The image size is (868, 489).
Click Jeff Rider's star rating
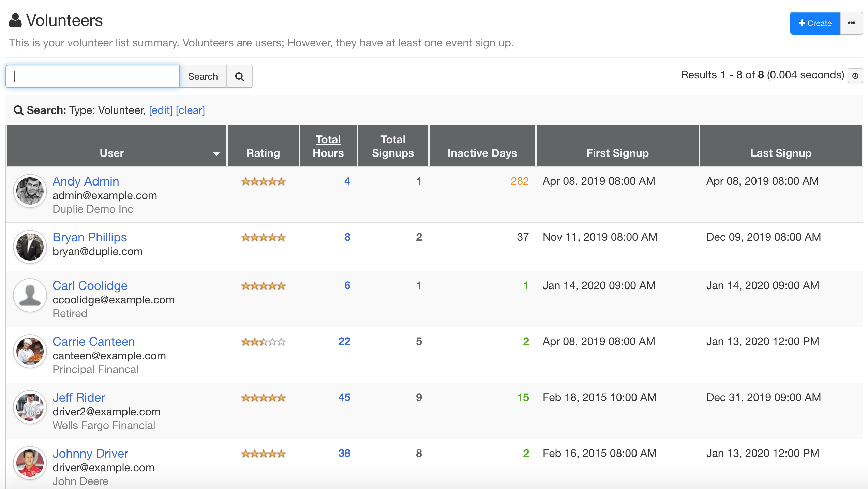(x=263, y=398)
